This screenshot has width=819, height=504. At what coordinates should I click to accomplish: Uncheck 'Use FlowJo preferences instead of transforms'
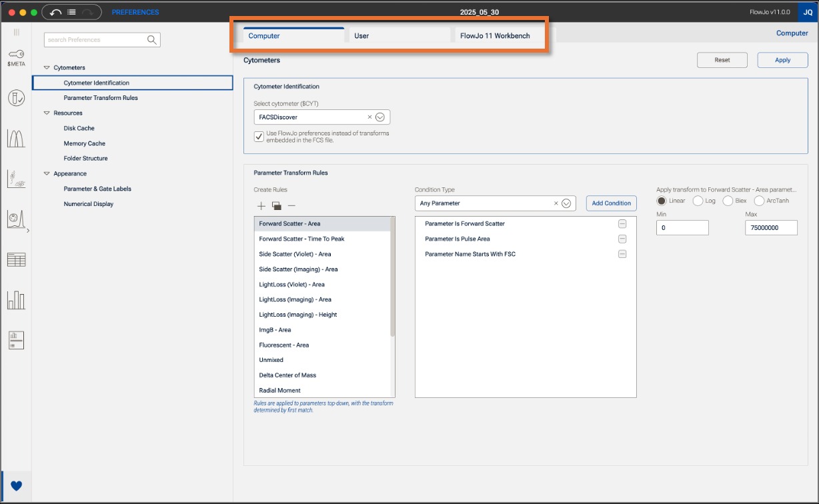[259, 136]
